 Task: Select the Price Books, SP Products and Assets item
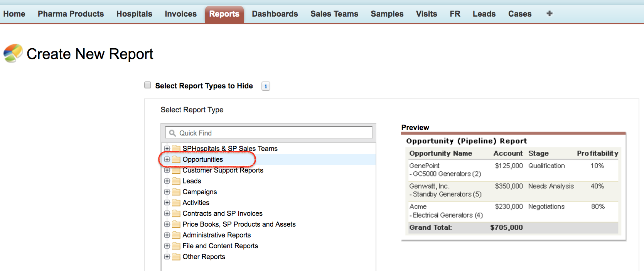click(239, 224)
